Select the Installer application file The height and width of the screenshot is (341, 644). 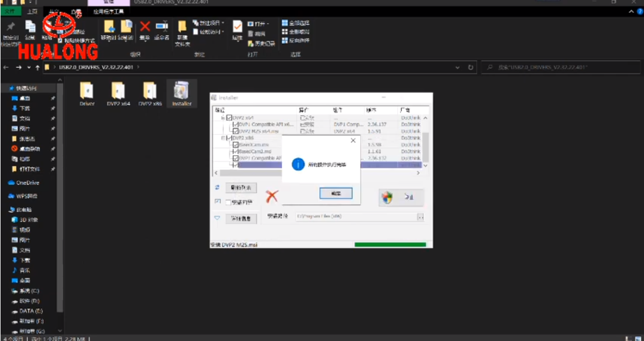pos(182,93)
